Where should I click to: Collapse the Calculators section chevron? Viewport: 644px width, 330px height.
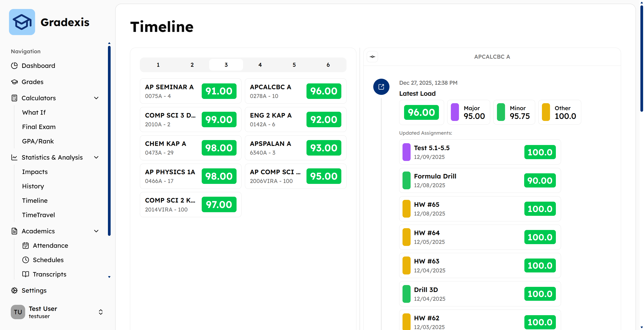(x=96, y=98)
